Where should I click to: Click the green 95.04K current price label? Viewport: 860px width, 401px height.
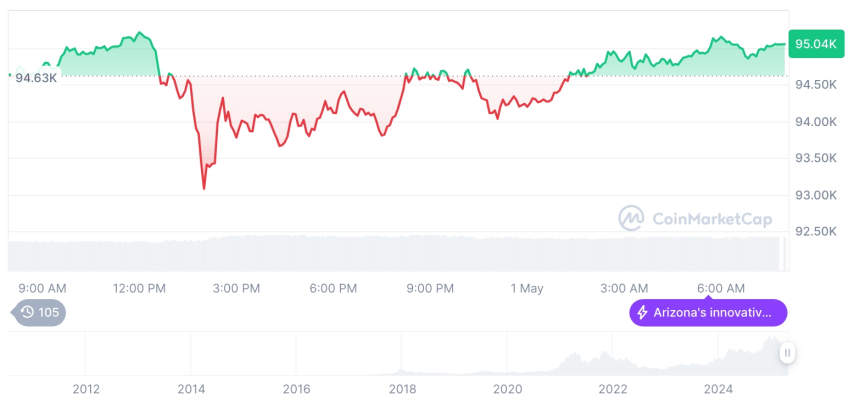[813, 44]
